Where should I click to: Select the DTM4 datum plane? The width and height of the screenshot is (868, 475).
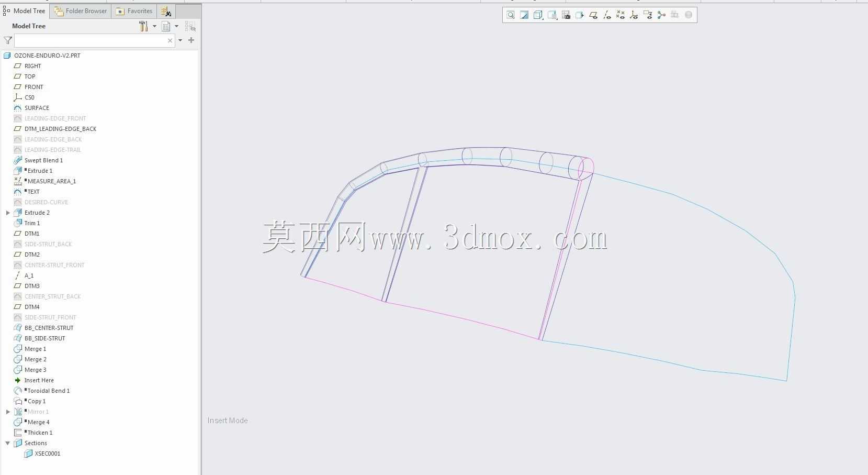click(32, 307)
